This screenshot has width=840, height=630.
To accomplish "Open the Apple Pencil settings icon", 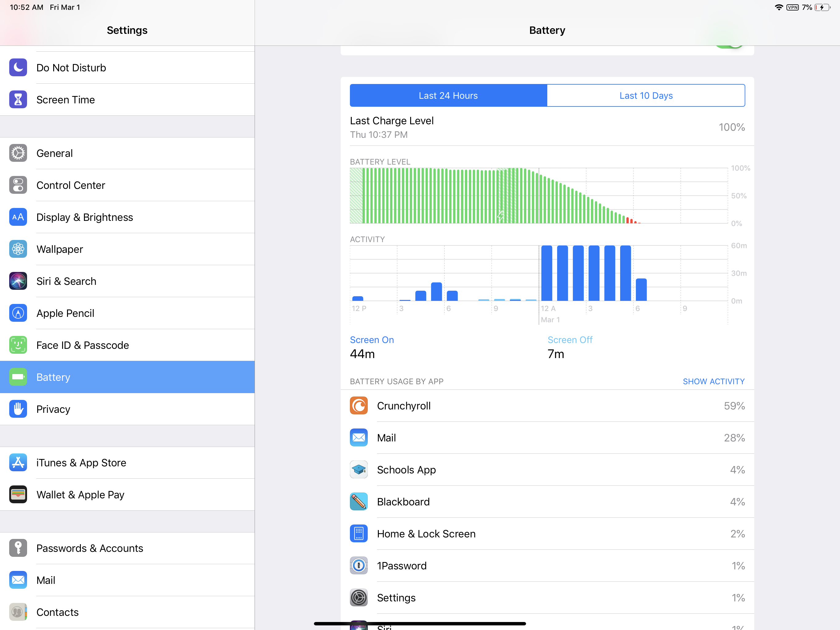I will click(18, 313).
